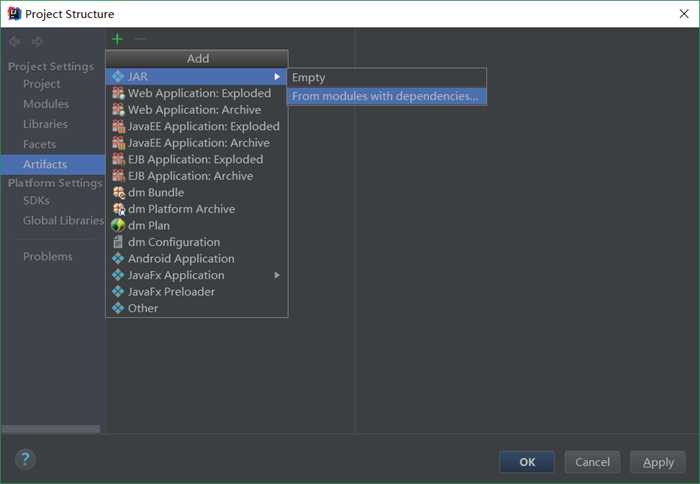
Task: Open the Problems section
Action: tap(48, 256)
